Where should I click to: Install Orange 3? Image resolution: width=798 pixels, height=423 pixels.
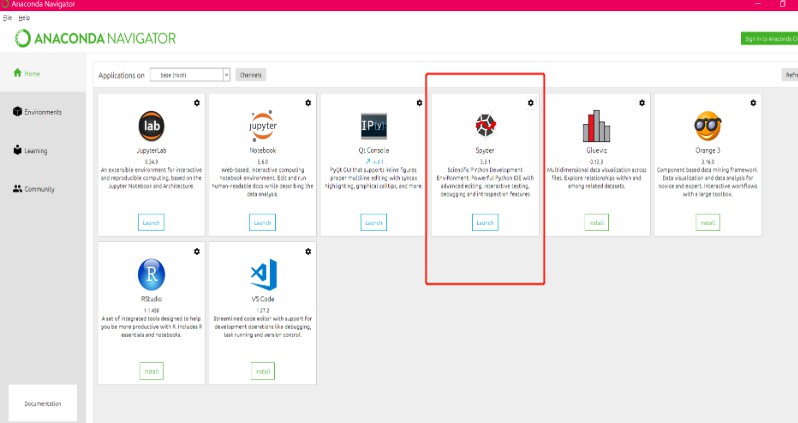[x=707, y=222]
